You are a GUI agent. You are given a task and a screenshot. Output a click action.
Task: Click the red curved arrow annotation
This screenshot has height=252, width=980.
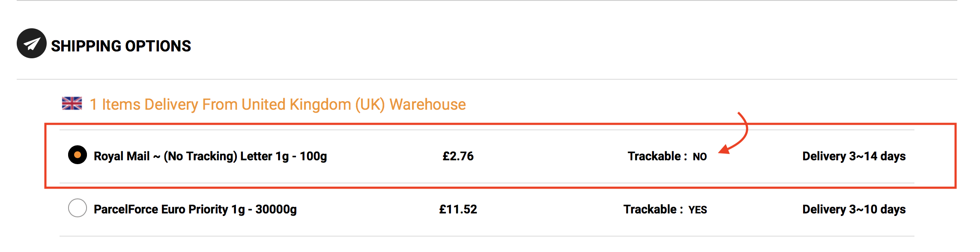click(735, 133)
